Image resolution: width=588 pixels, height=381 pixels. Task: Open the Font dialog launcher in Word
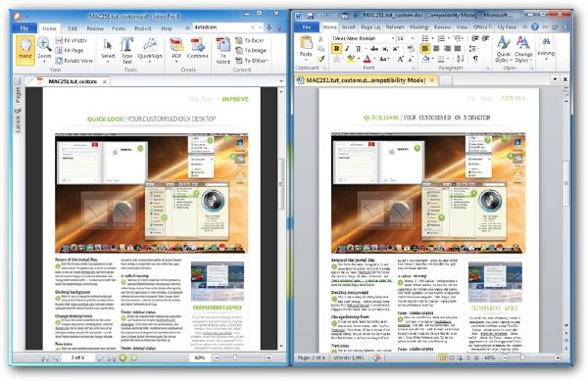point(414,69)
